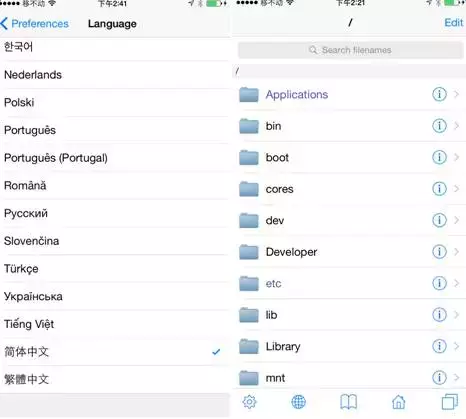Go back to Preferences
Screen dimensions: 466x419
[35, 24]
